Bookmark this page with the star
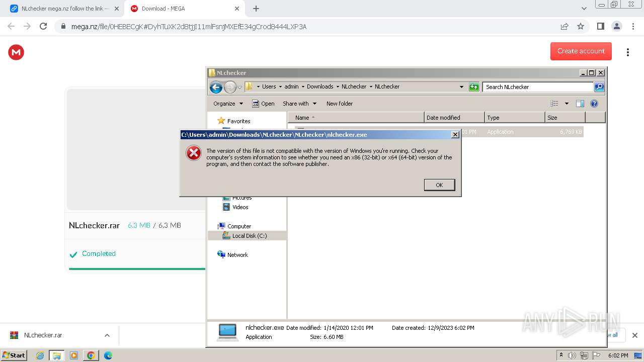644x362 pixels. coord(581,26)
